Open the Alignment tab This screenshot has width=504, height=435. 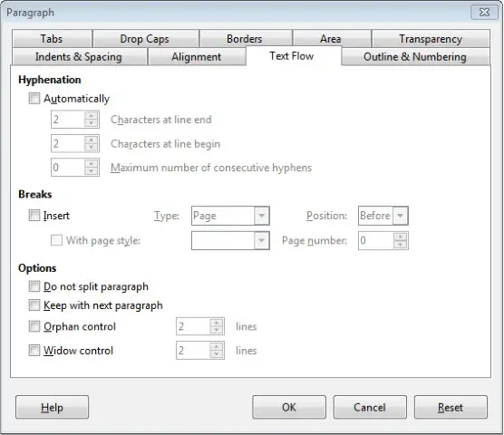click(x=197, y=56)
